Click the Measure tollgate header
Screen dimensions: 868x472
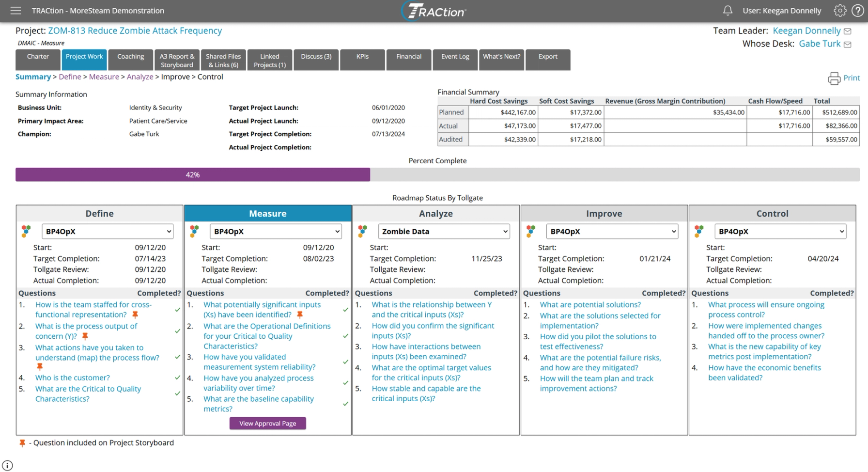point(268,214)
